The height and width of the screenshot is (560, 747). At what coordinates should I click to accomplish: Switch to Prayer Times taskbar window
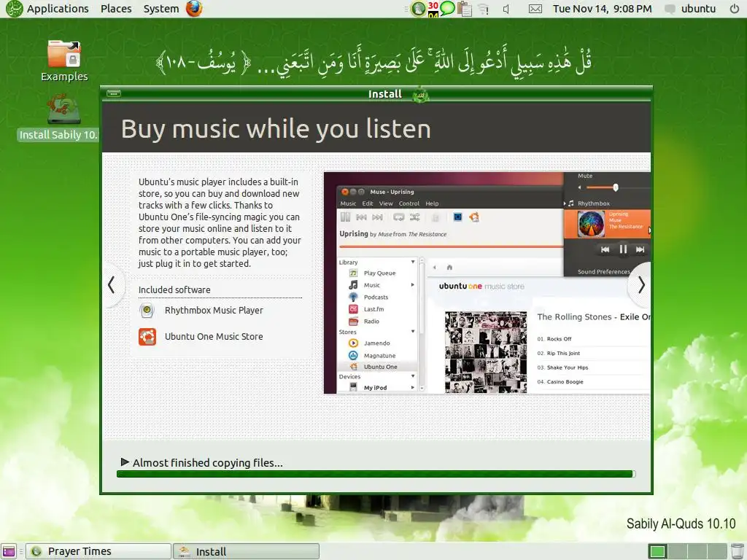[98, 551]
